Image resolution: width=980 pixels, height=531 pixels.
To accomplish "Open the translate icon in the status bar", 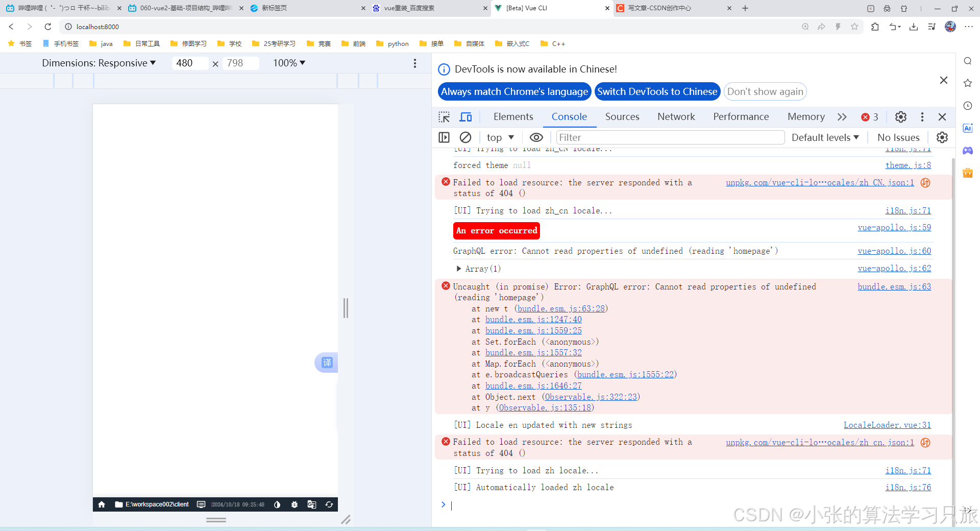I will coord(311,504).
